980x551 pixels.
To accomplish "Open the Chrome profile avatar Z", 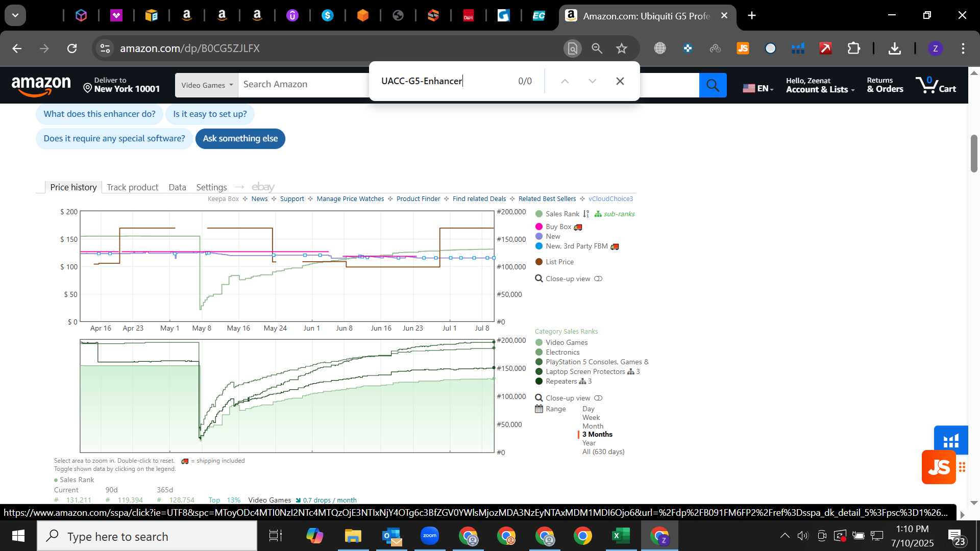I will 935,48.
